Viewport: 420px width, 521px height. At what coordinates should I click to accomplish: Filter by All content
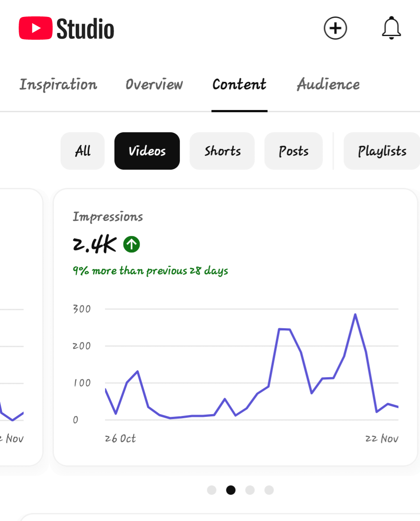tap(83, 151)
